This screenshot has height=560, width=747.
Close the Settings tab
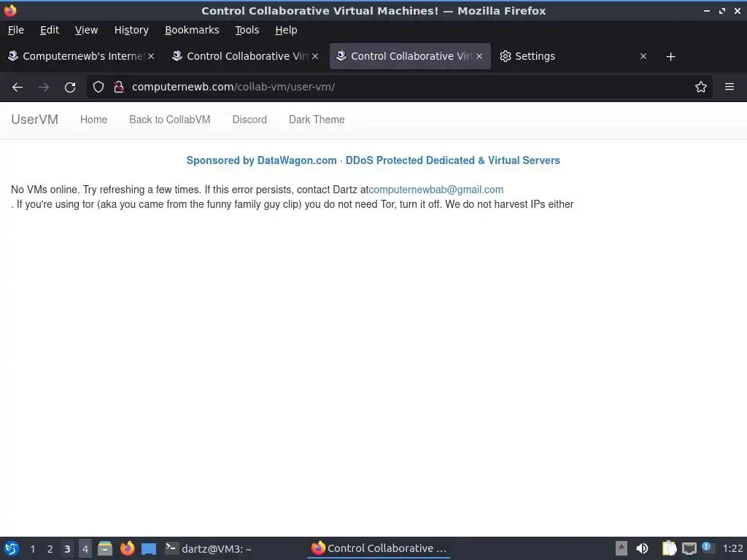click(x=643, y=56)
